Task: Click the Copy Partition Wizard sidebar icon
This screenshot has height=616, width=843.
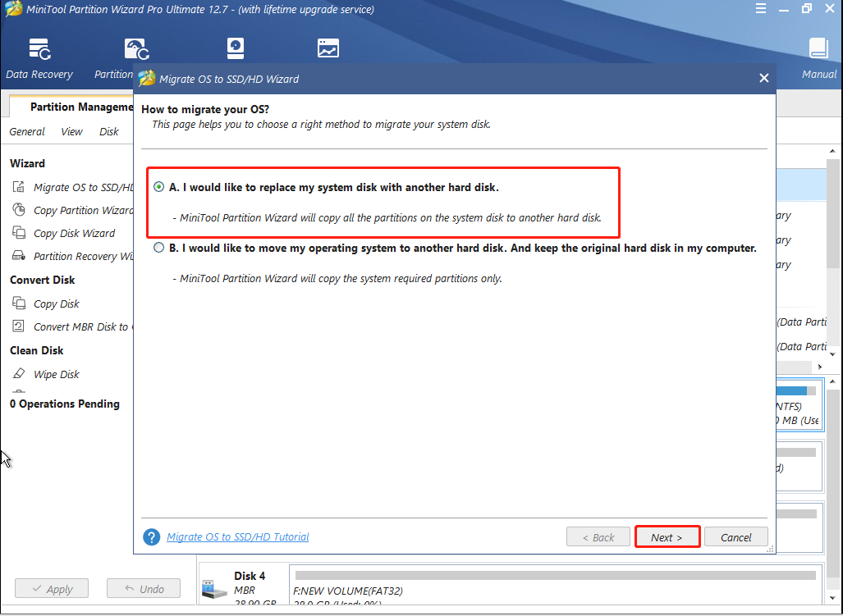Action: click(19, 210)
